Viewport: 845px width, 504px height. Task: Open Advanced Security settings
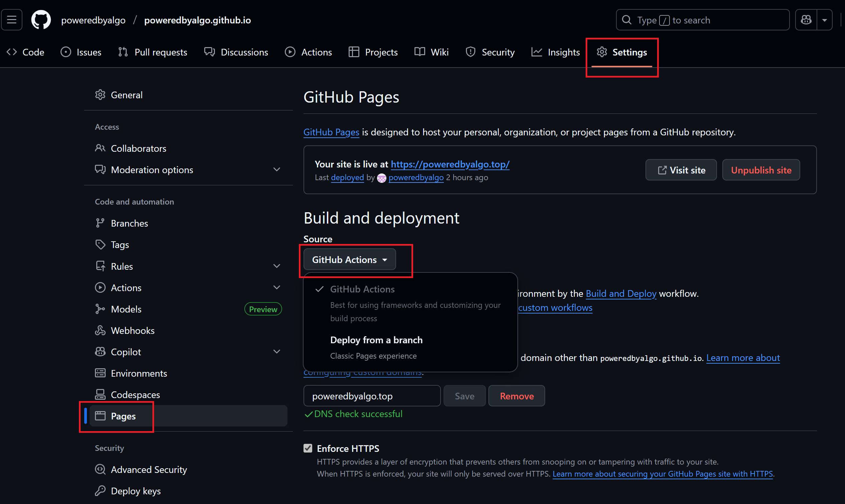(149, 470)
